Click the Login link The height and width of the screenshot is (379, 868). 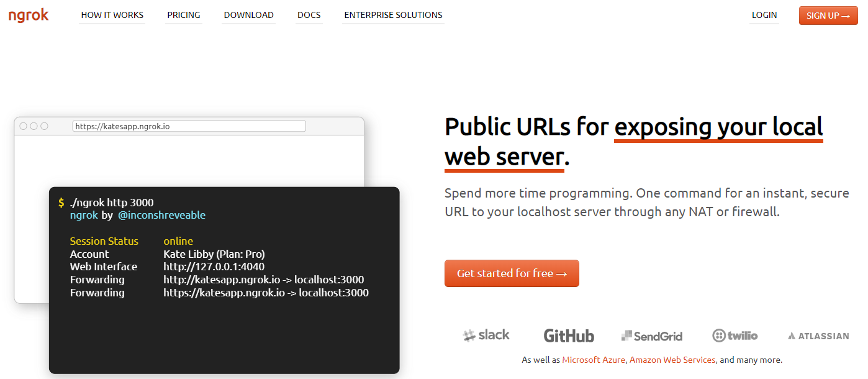tap(764, 15)
